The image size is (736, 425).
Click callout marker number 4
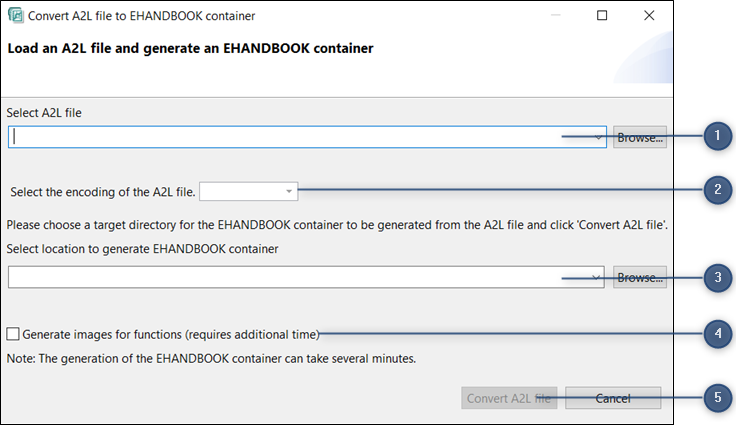point(718,335)
